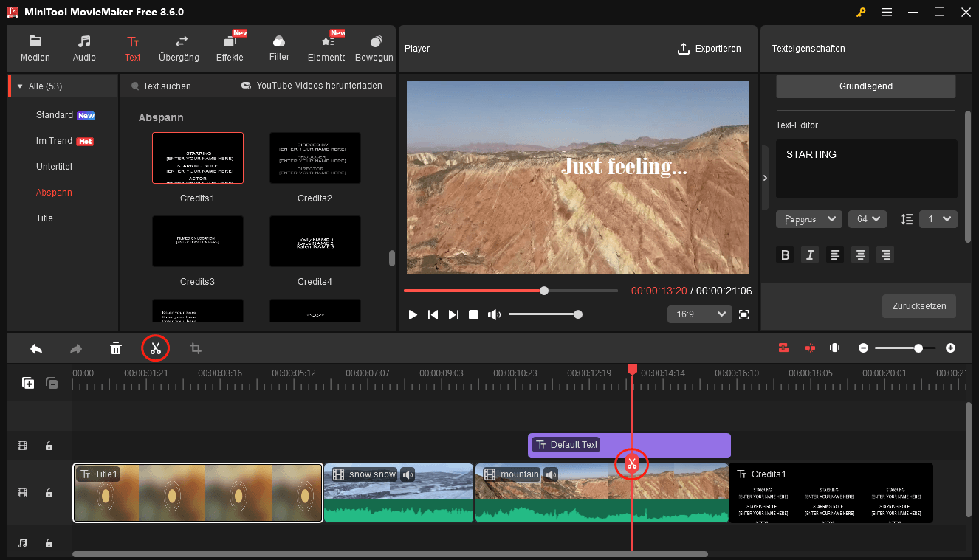The width and height of the screenshot is (979, 560).
Task: Open the Elemente panel icon
Action: pyautogui.click(x=326, y=47)
